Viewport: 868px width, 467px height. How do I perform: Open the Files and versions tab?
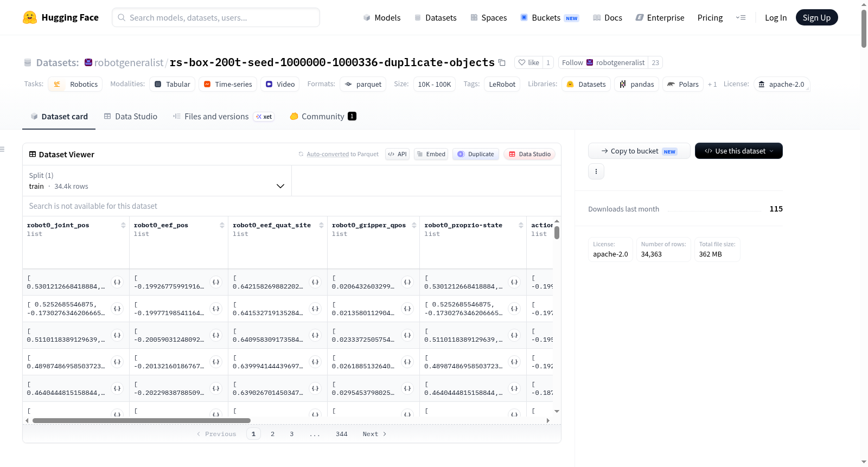pyautogui.click(x=223, y=116)
